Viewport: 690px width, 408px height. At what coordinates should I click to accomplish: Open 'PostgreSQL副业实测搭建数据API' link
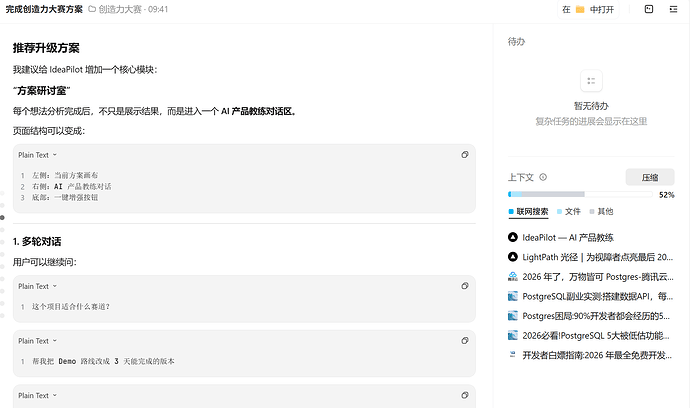click(598, 296)
